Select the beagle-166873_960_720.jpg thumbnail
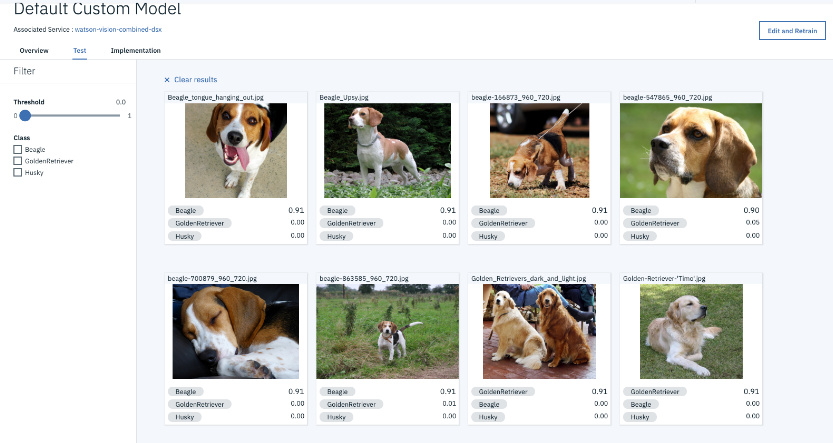This screenshot has width=833, height=443. tap(539, 150)
